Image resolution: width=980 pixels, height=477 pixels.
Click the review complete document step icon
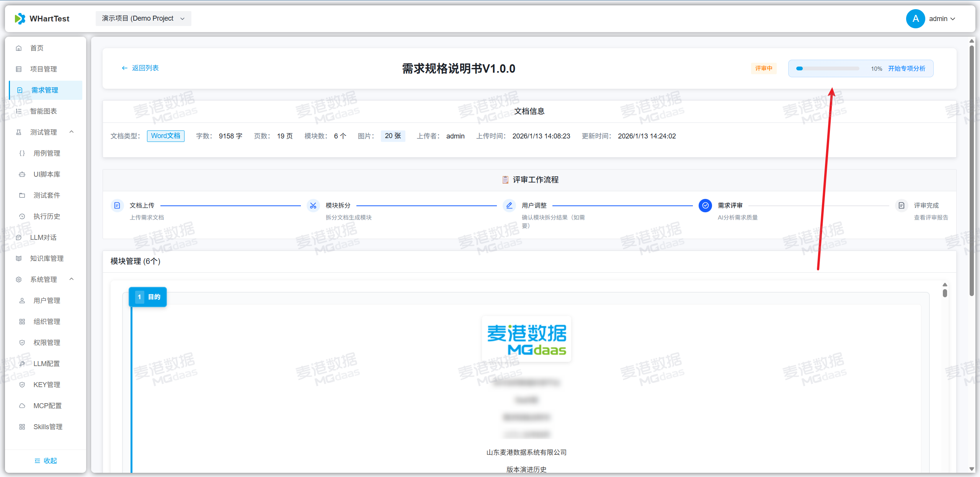(902, 206)
